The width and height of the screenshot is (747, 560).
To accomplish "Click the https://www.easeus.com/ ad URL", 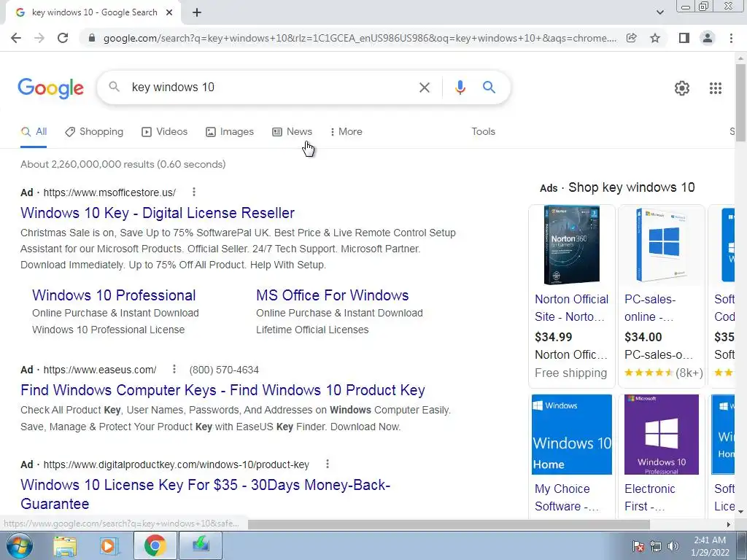I will [99, 370].
